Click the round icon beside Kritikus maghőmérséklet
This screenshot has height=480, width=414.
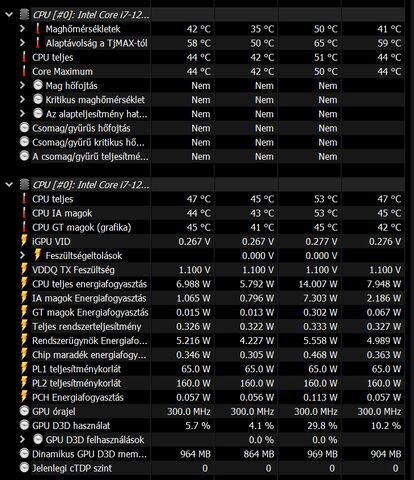tap(38, 99)
